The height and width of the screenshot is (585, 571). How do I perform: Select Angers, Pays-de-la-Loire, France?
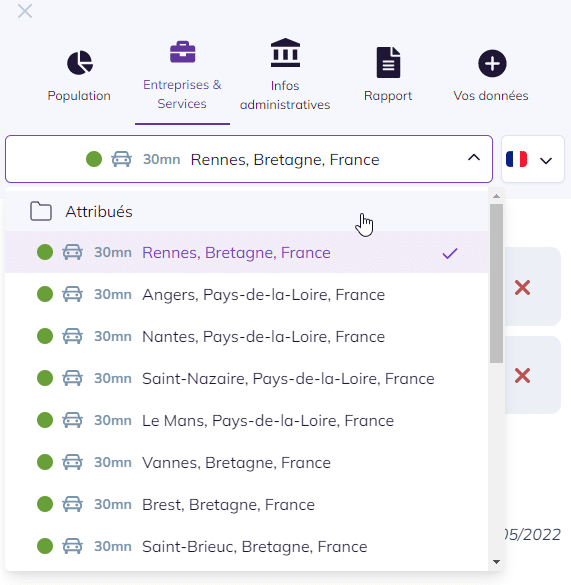pyautogui.click(x=247, y=294)
